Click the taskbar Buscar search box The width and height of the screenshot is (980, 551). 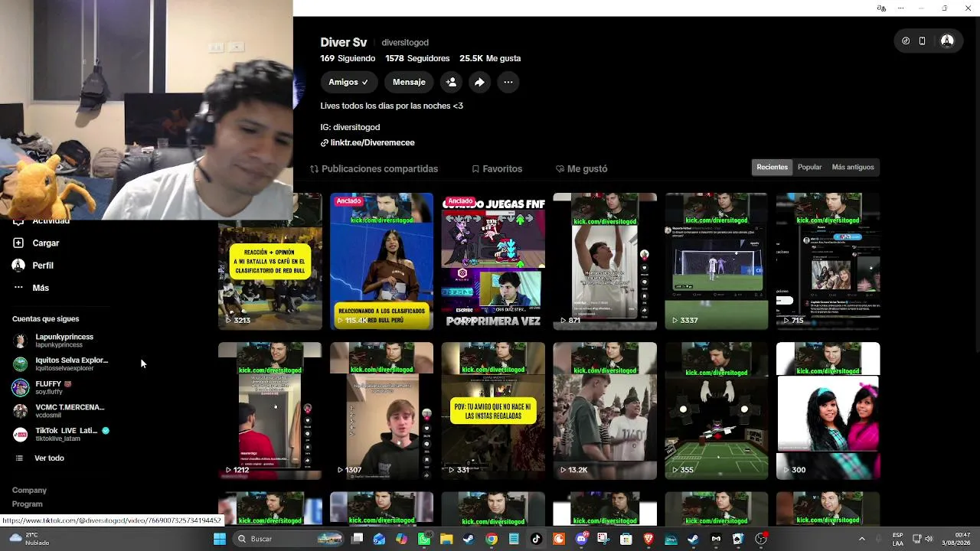[x=289, y=539]
